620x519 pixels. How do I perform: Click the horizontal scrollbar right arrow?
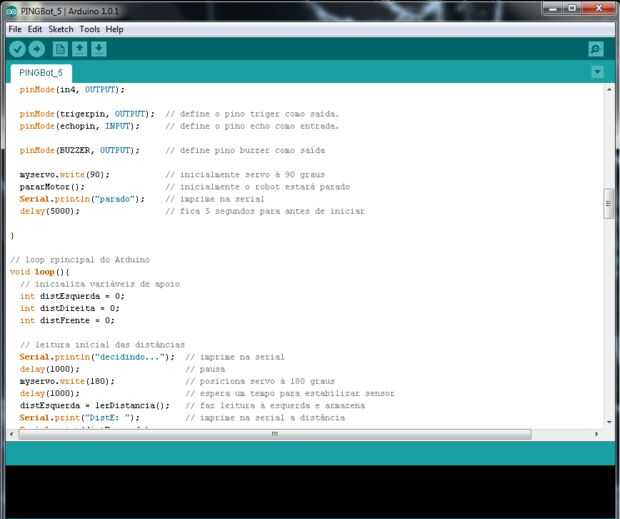coord(596,434)
